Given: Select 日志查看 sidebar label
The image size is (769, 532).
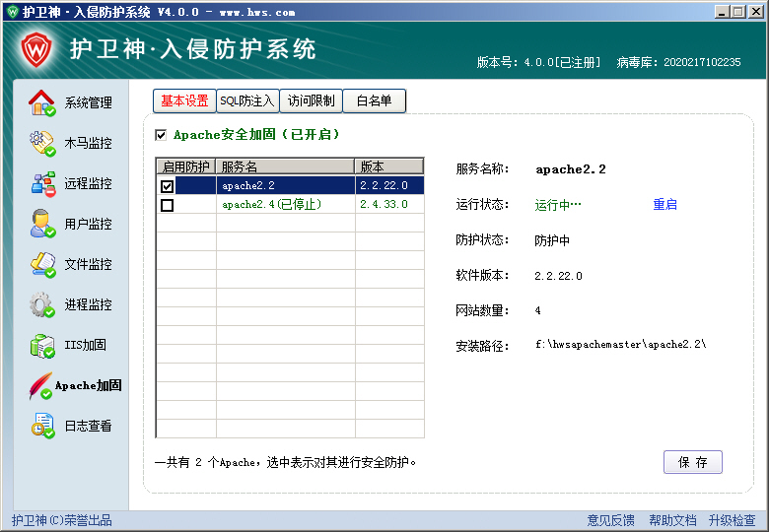Looking at the screenshot, I should tap(89, 426).
